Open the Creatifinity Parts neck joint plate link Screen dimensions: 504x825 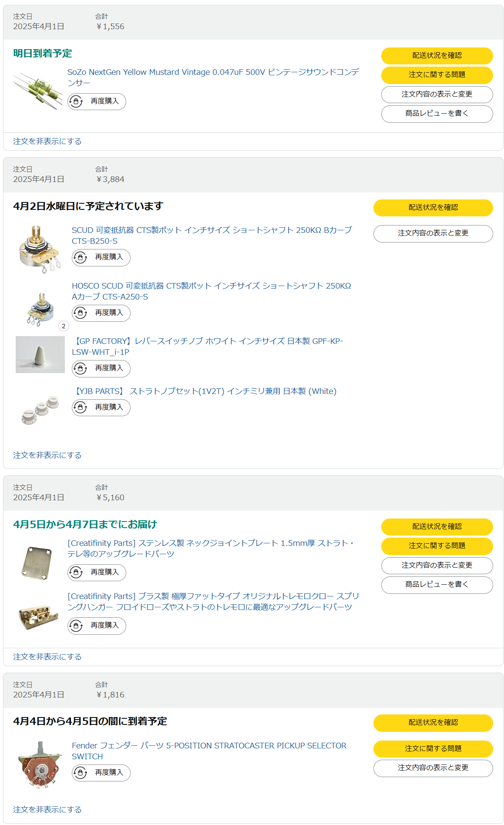[x=211, y=549]
